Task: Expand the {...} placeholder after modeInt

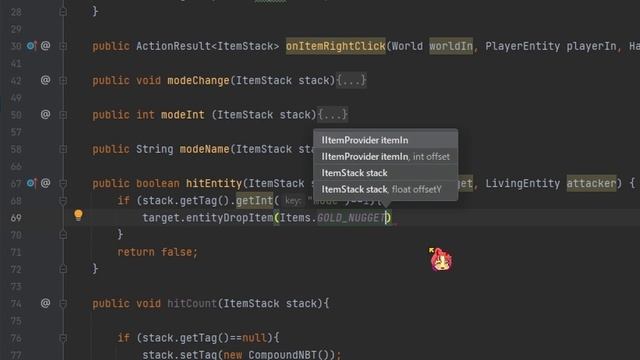Action: pyautogui.click(x=332, y=115)
